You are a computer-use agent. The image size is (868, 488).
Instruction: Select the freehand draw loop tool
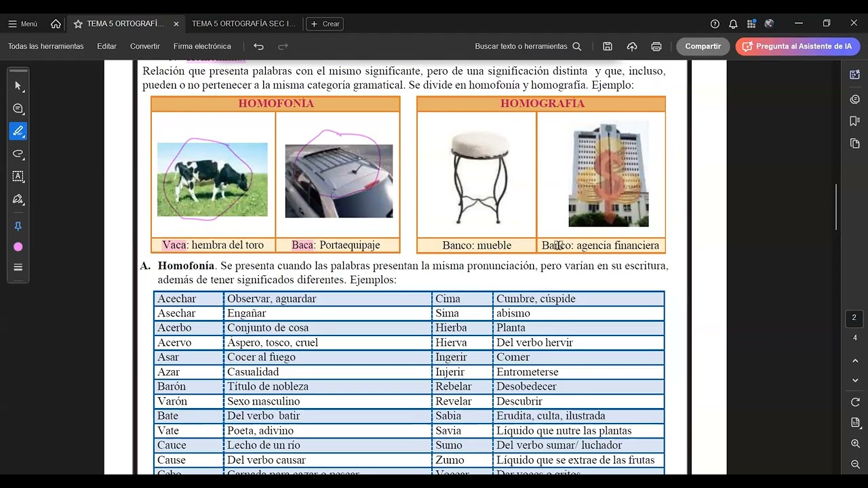[x=18, y=154]
